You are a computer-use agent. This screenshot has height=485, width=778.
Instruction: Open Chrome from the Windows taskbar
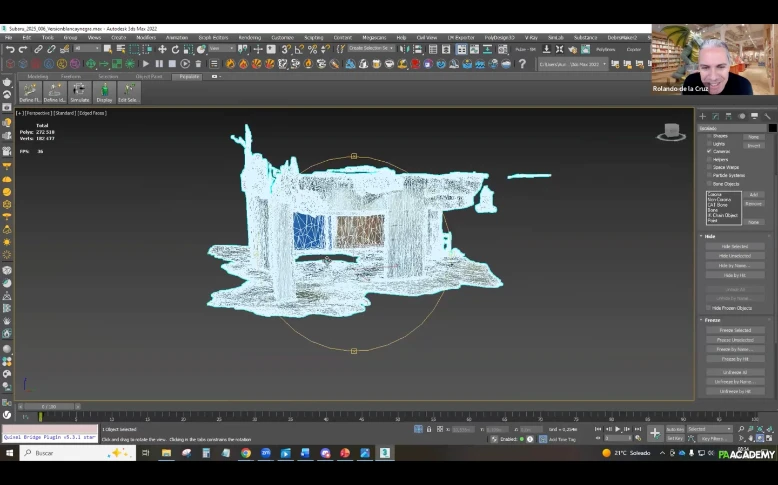pyautogui.click(x=246, y=453)
